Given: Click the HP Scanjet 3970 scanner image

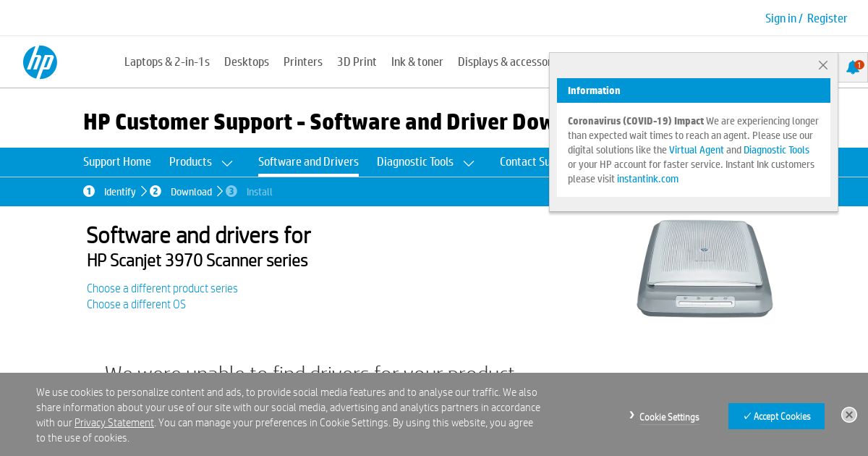Looking at the screenshot, I should pyautogui.click(x=705, y=269).
